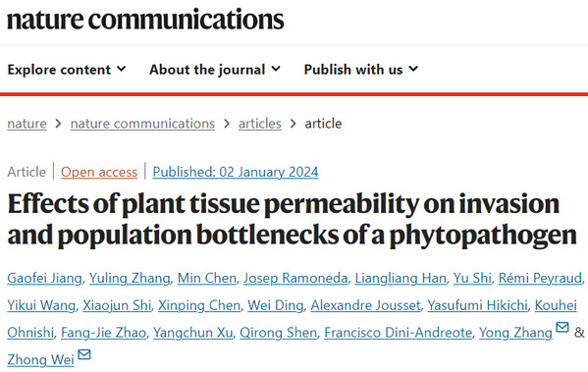Open nature communications breadcrumb link
This screenshot has height=372, width=588.
click(x=142, y=124)
